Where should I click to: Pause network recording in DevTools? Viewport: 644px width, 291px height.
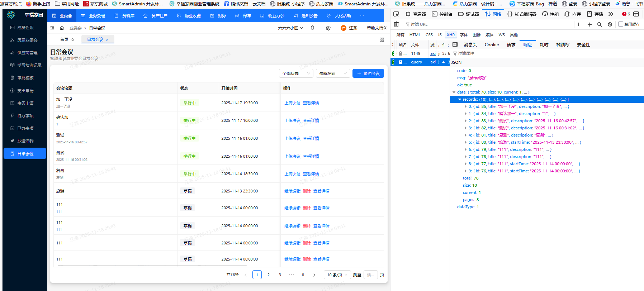coord(580,24)
